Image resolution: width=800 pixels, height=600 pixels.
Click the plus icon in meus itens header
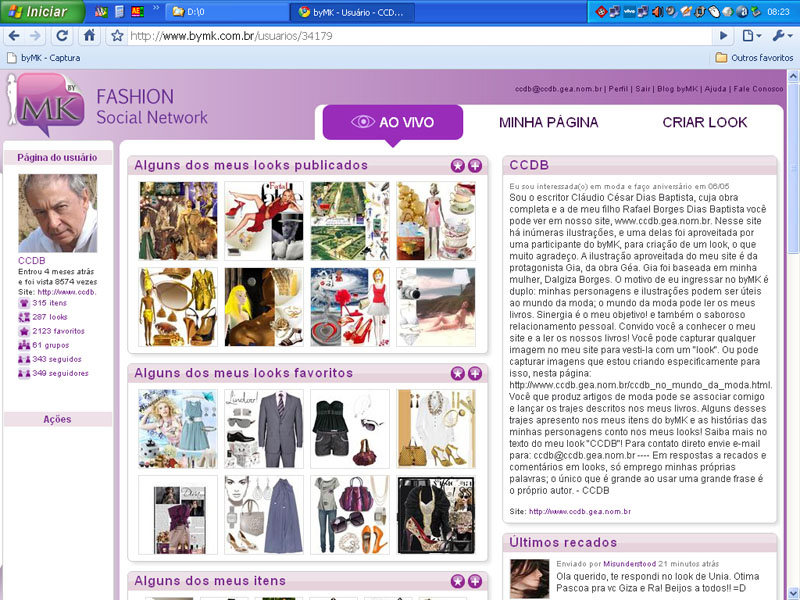click(474, 581)
